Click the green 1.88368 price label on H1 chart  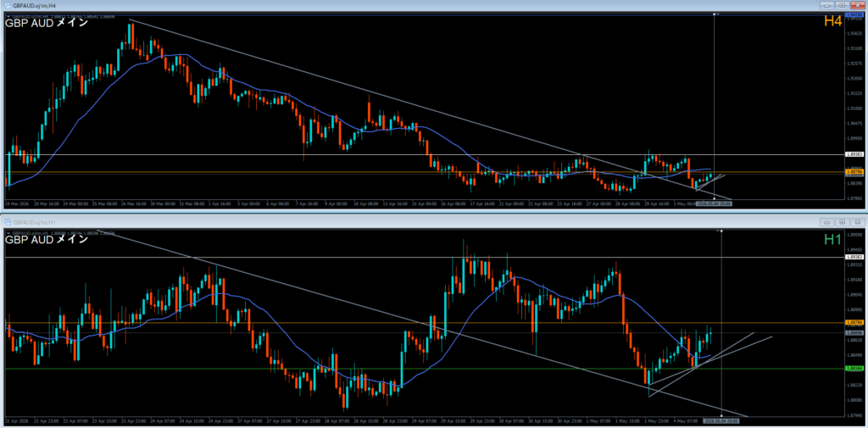coord(854,368)
